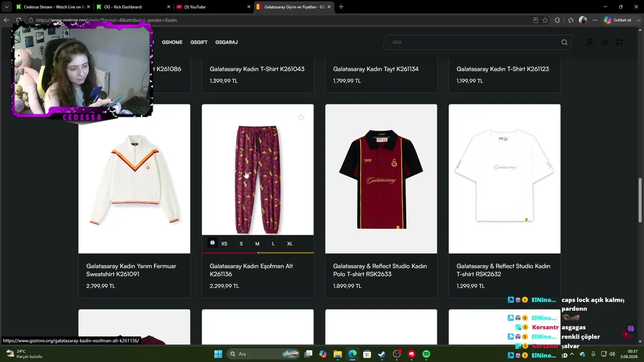View the maroon polo shirt image
644x362 pixels.
point(381,179)
